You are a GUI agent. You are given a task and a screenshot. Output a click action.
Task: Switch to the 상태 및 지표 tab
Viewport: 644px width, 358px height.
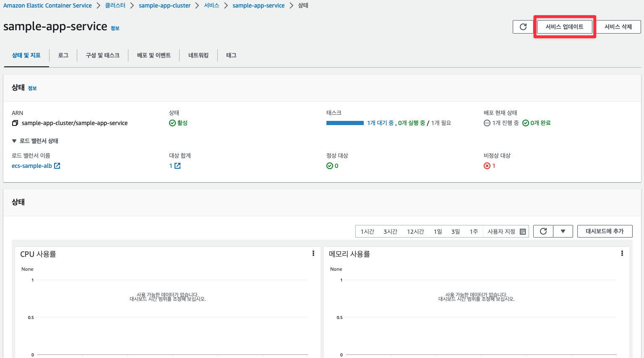(x=26, y=55)
